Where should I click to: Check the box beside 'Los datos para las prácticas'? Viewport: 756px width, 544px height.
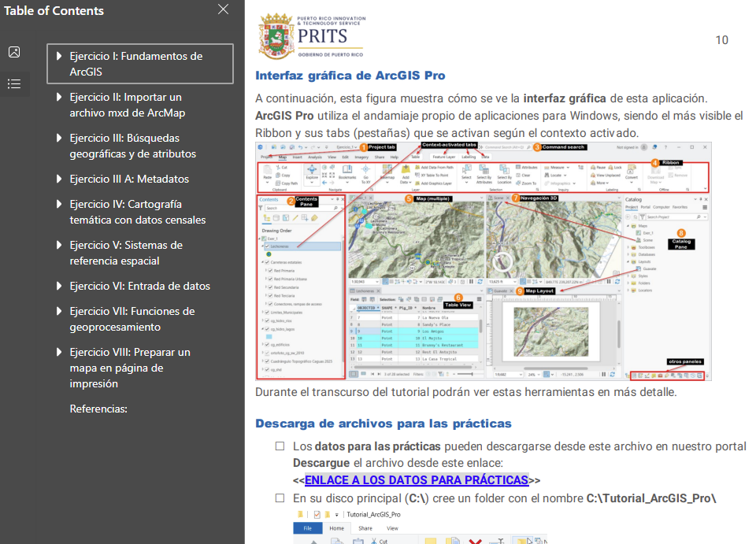(x=280, y=446)
